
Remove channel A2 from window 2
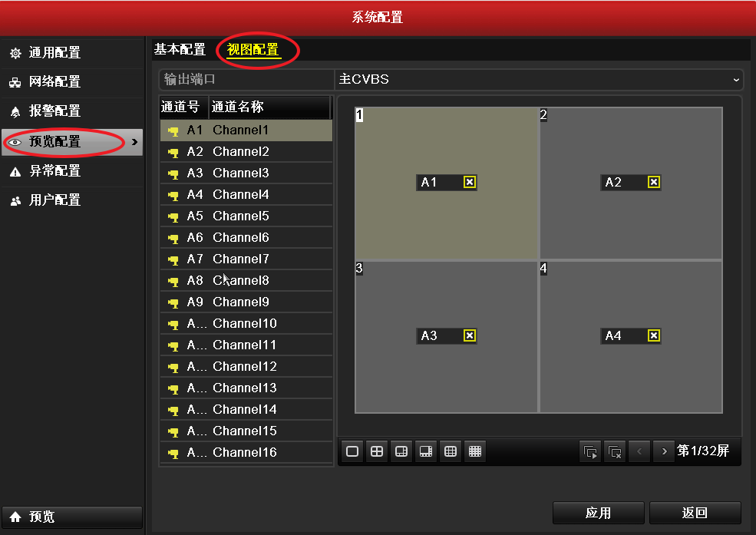654,182
